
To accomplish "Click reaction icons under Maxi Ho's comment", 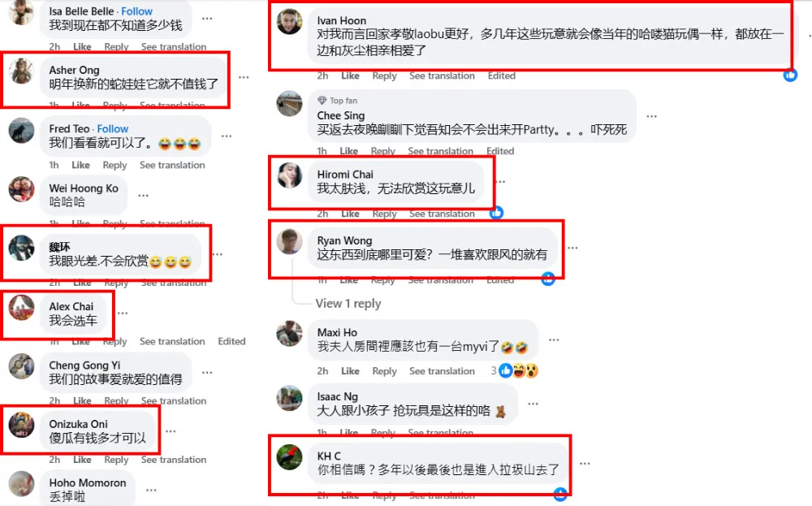I will [x=518, y=370].
